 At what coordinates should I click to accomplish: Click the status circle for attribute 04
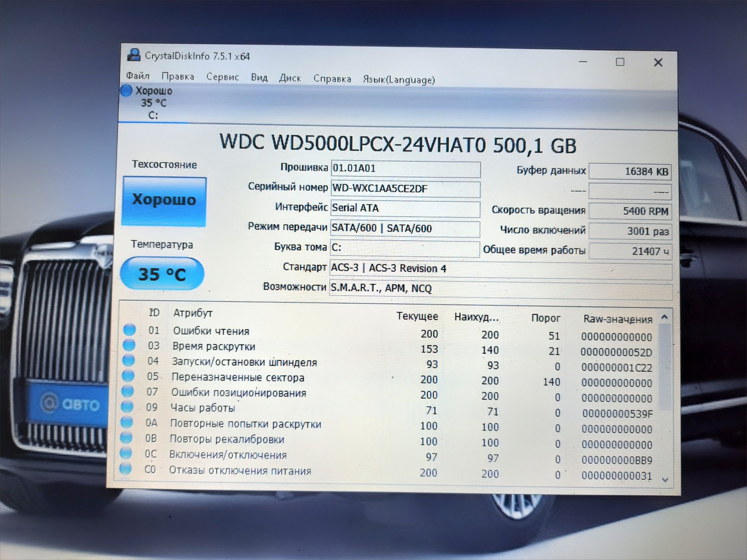tap(128, 360)
